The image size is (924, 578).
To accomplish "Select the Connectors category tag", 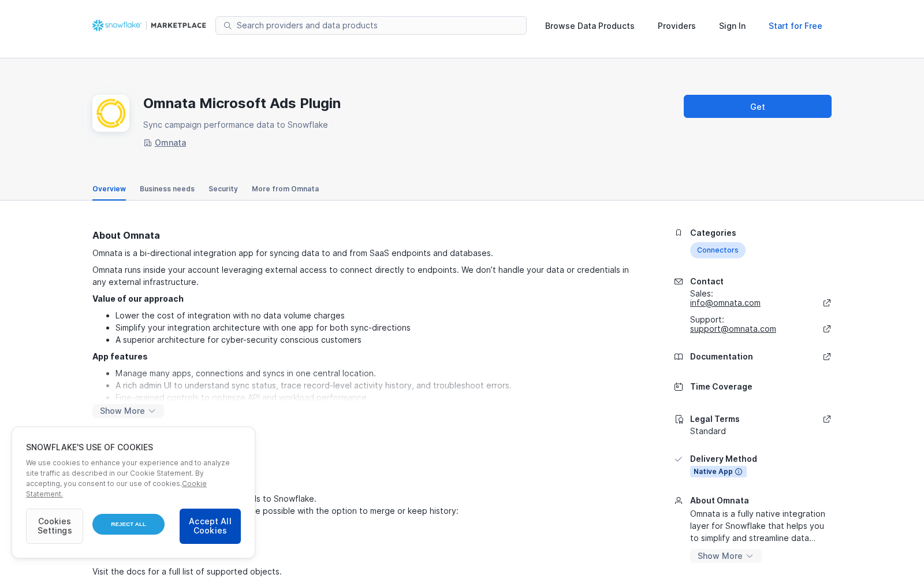I will pyautogui.click(x=718, y=250).
